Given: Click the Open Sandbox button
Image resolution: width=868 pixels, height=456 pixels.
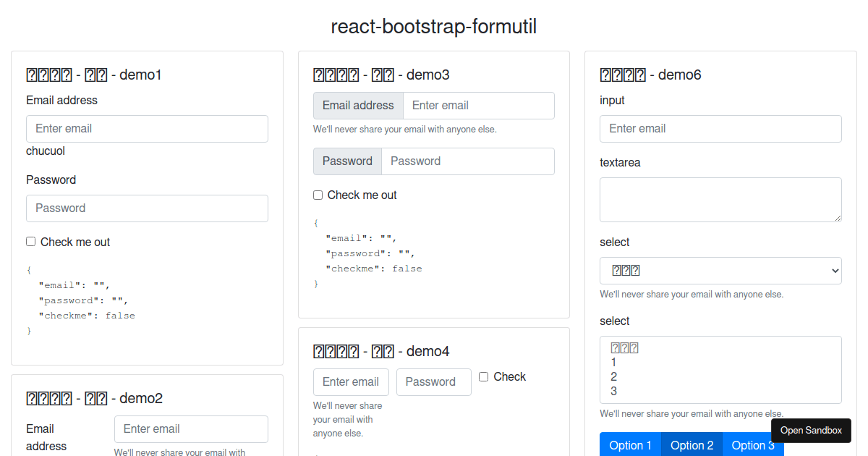Looking at the screenshot, I should point(811,430).
